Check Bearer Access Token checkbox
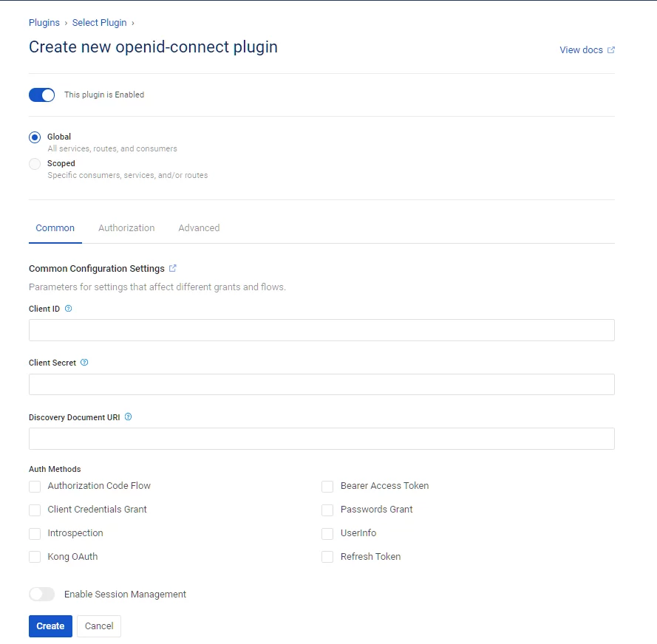The width and height of the screenshot is (657, 644). click(327, 487)
